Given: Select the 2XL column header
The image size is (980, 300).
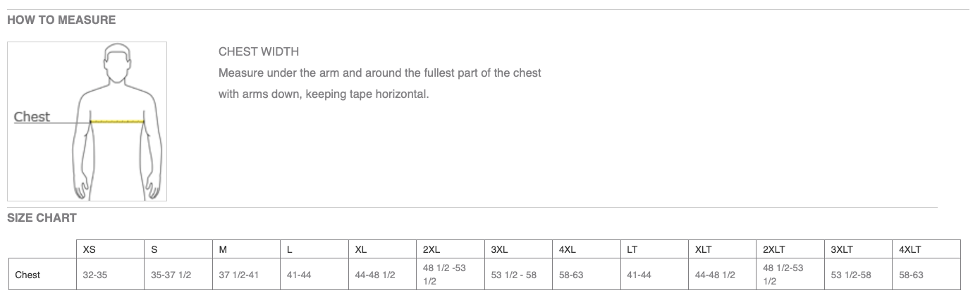Looking at the screenshot, I should coord(451,249).
